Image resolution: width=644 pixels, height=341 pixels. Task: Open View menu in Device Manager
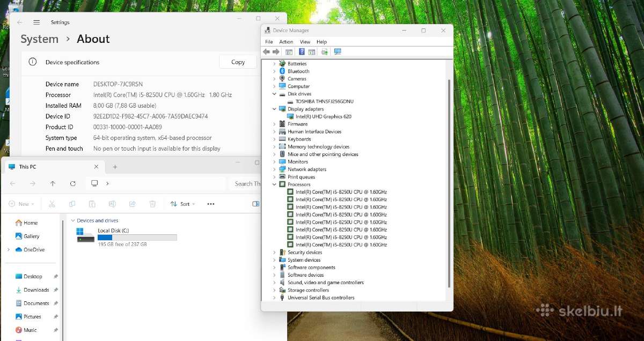[x=305, y=42]
